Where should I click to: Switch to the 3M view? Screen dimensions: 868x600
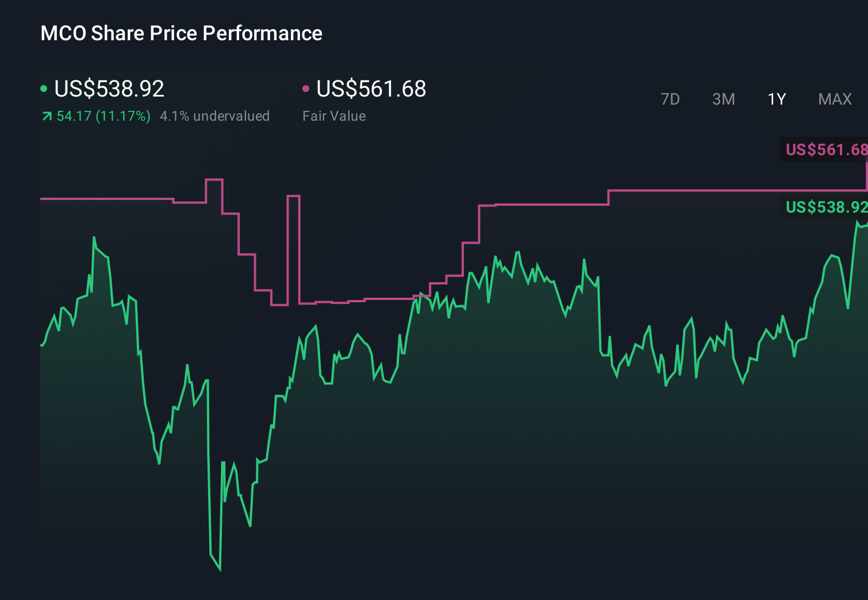[723, 99]
